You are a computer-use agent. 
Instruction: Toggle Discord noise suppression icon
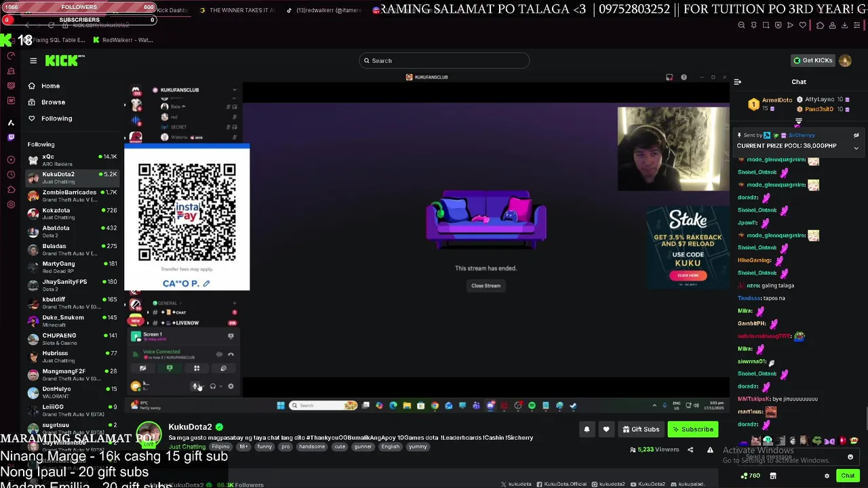point(219,354)
